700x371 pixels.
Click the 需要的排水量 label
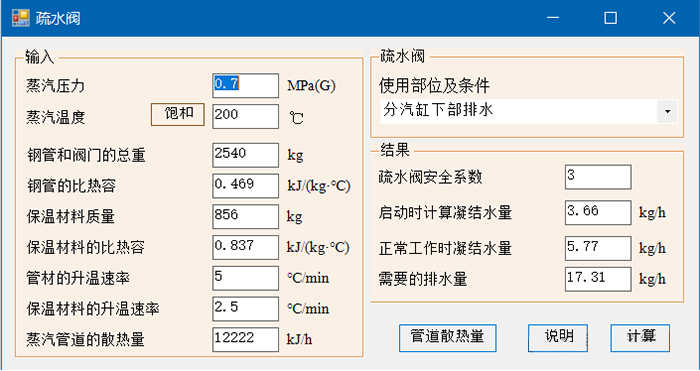click(x=423, y=279)
